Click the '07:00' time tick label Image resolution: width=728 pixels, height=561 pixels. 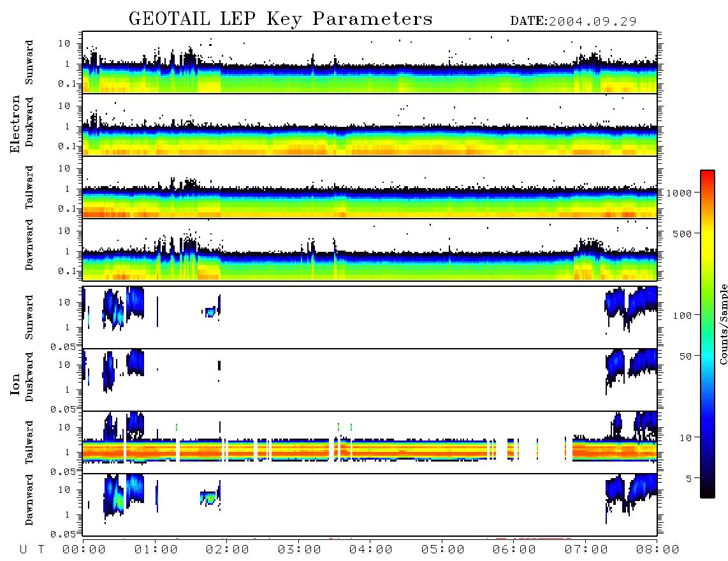tap(586, 550)
